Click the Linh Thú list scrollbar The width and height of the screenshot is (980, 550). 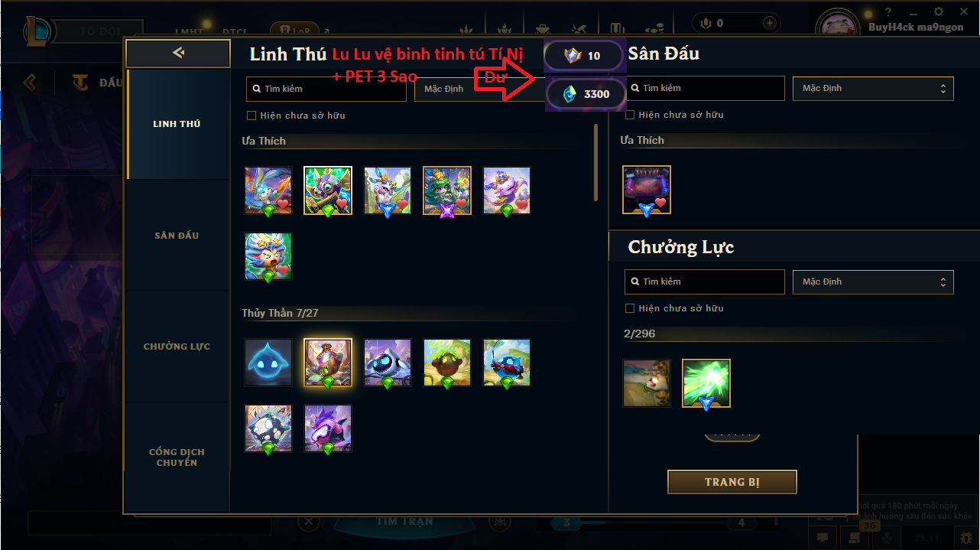point(595,163)
